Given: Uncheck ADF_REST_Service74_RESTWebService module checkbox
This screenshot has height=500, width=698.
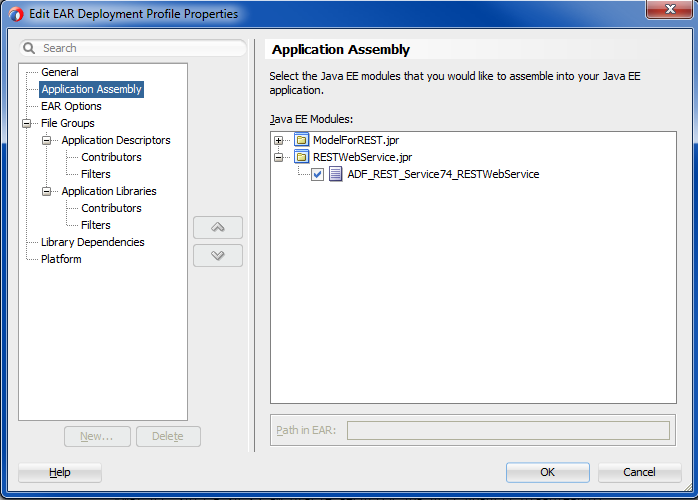Looking at the screenshot, I should pos(317,174).
